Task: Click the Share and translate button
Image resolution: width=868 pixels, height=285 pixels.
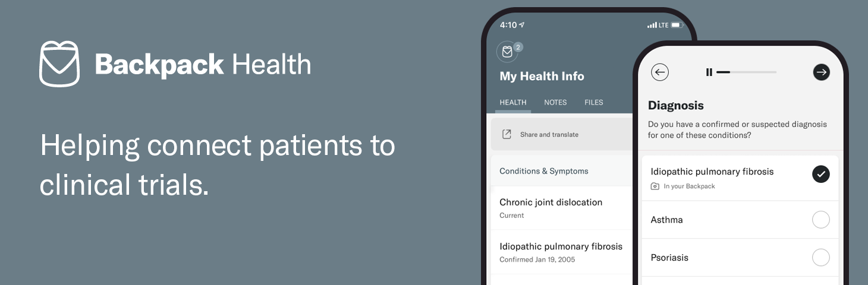Action: pyautogui.click(x=549, y=134)
